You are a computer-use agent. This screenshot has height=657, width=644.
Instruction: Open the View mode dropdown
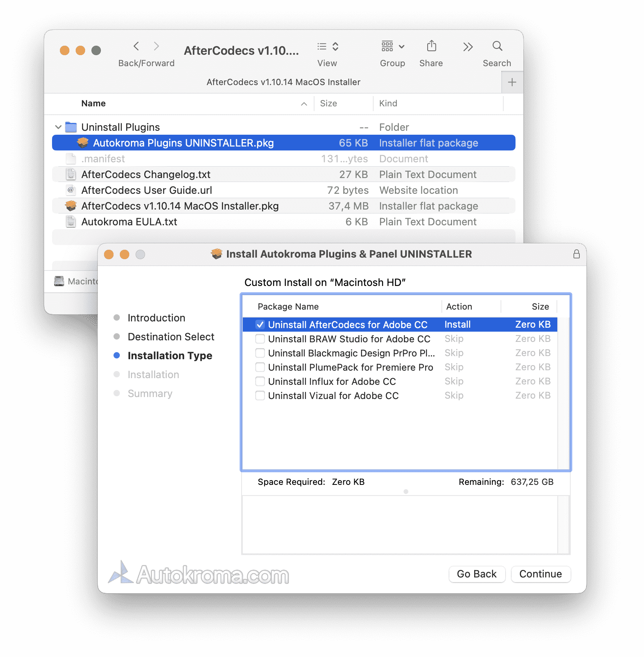tap(328, 46)
